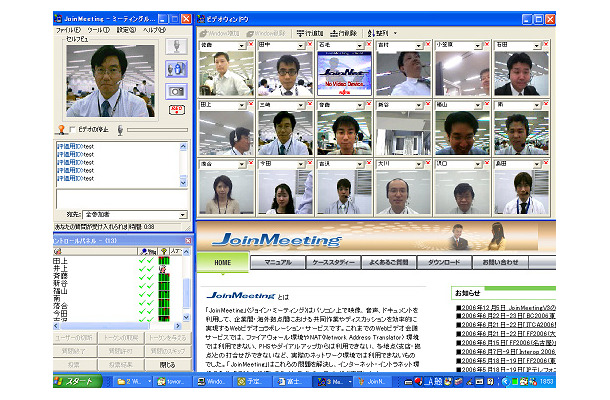
Task: Open the ツール(T) menu
Action: click(98, 30)
